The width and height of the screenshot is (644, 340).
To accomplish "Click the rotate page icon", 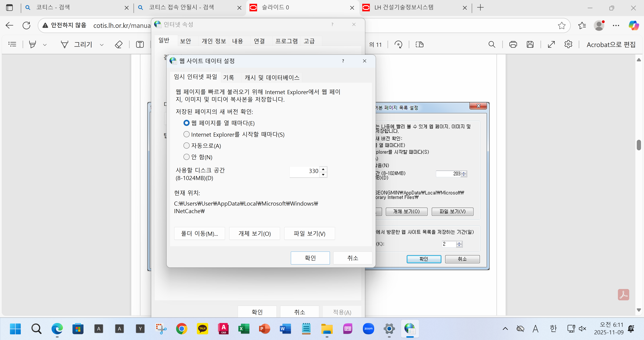I will coord(398,45).
